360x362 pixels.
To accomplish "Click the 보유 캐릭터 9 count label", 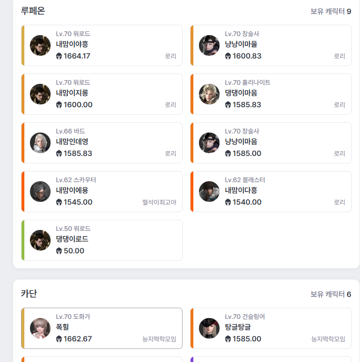I will [331, 12].
